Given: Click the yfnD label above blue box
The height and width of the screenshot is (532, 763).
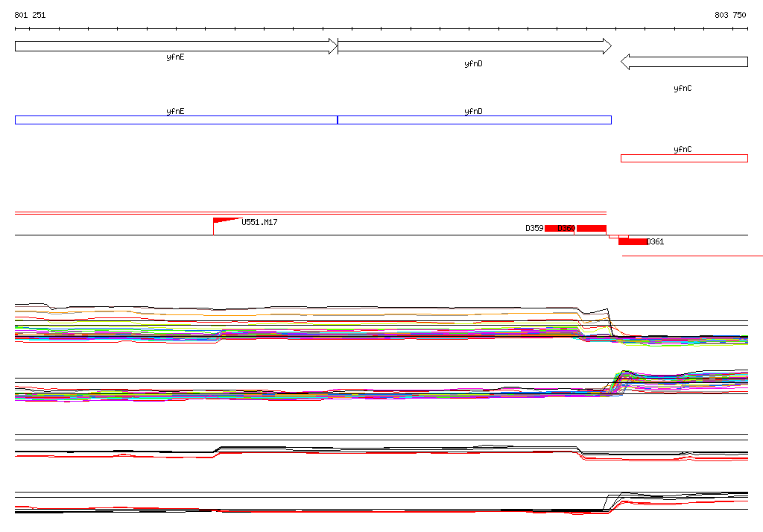Looking at the screenshot, I should (x=473, y=111).
